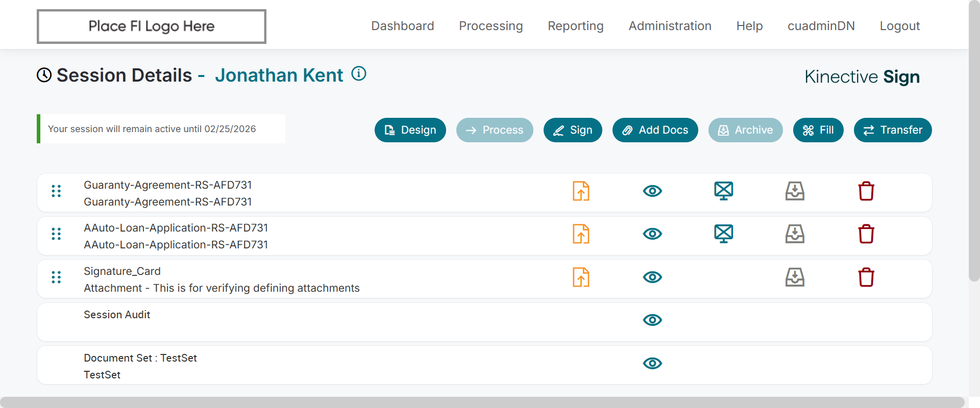
Task: Click the info icon beside Jonathan Kent
Action: [359, 74]
